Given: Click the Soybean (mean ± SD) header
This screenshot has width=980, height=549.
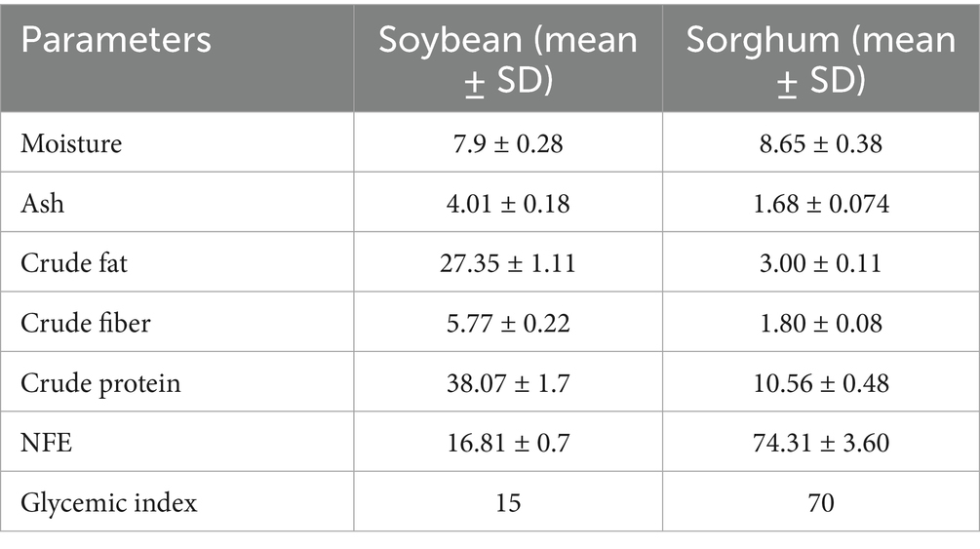Looking at the screenshot, I should [507, 58].
